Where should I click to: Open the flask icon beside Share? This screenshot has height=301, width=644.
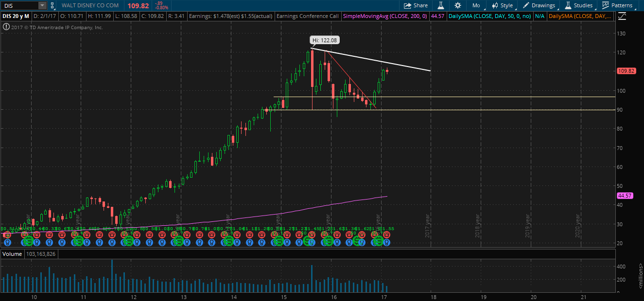[441, 5]
